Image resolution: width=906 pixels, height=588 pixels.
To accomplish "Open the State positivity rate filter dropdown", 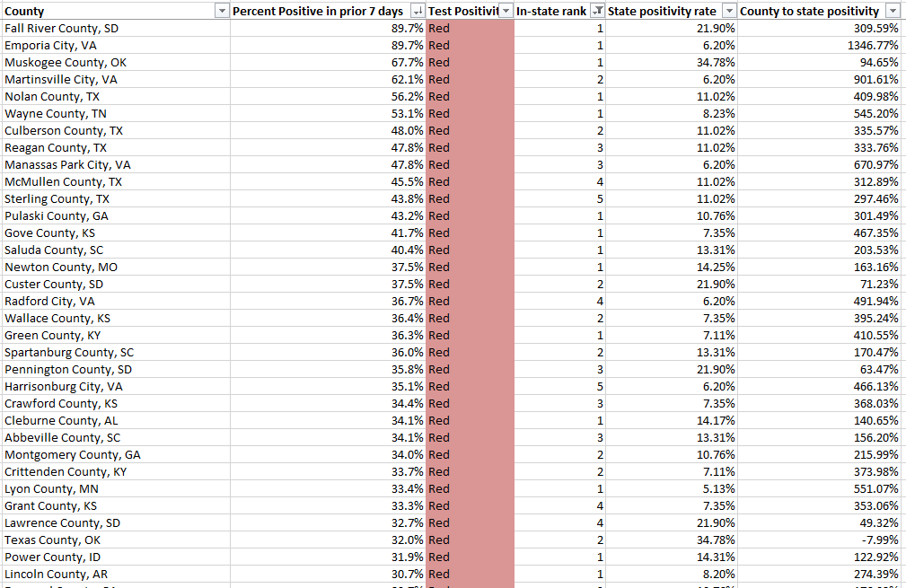I will click(730, 11).
